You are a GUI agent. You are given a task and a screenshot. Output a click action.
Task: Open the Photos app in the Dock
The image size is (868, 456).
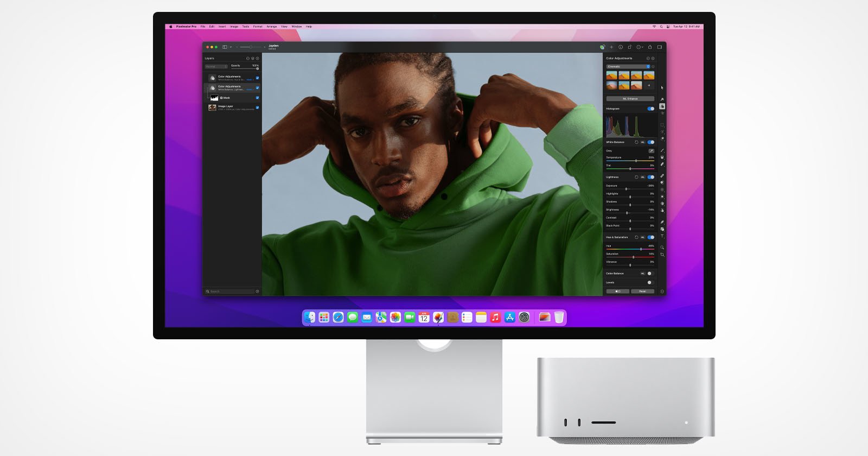395,318
